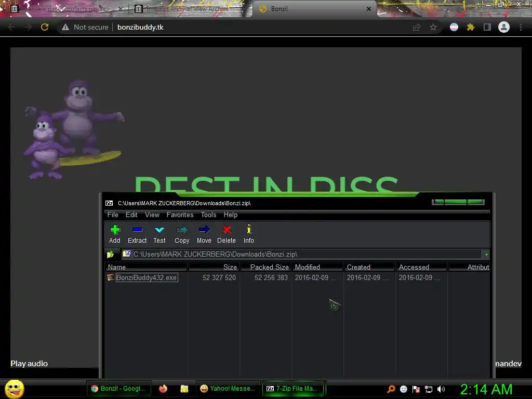
Task: Click the packed size 52 256 383
Action: click(271, 277)
